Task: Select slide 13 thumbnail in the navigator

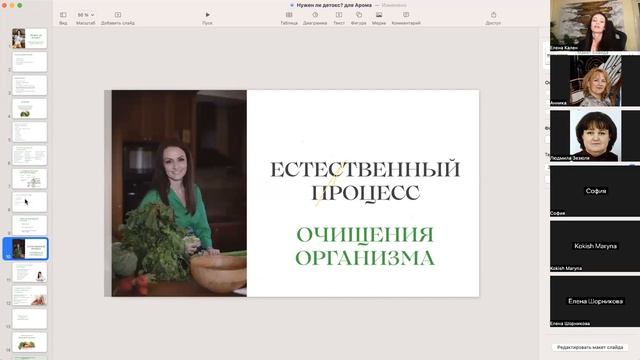Action: click(x=29, y=318)
